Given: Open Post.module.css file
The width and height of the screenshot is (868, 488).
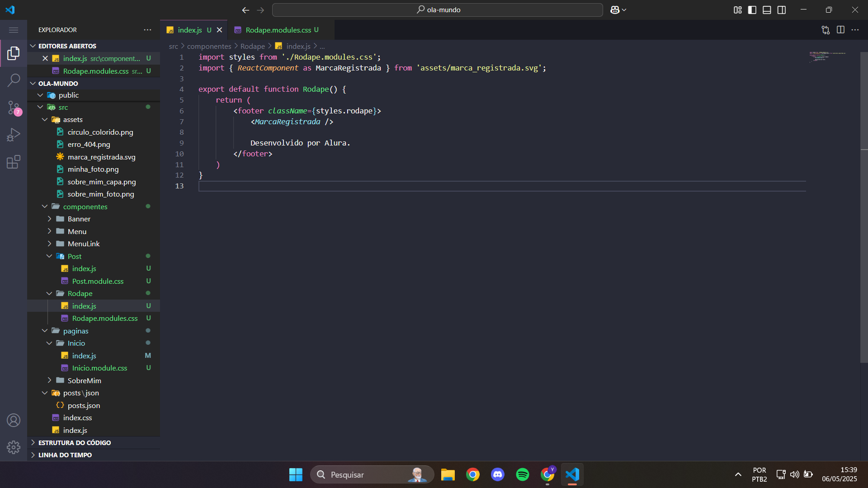Looking at the screenshot, I should (x=94, y=282).
